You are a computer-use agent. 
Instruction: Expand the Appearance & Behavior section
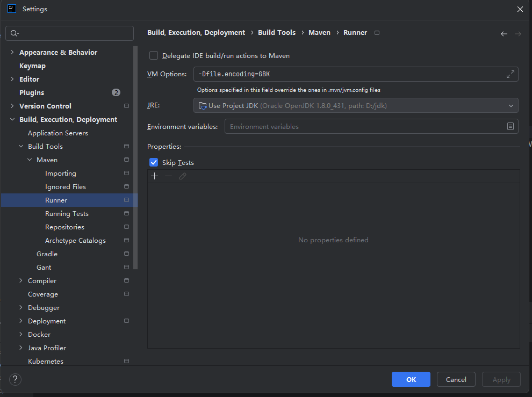point(12,52)
